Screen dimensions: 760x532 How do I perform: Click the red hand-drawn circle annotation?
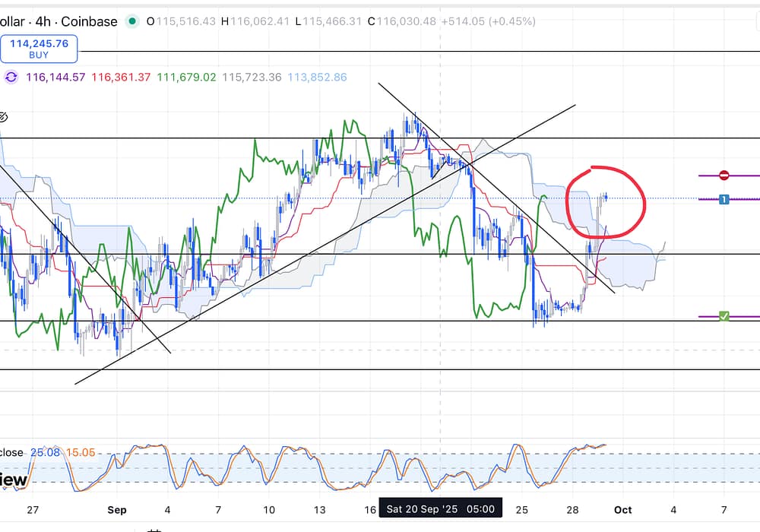pos(644,201)
